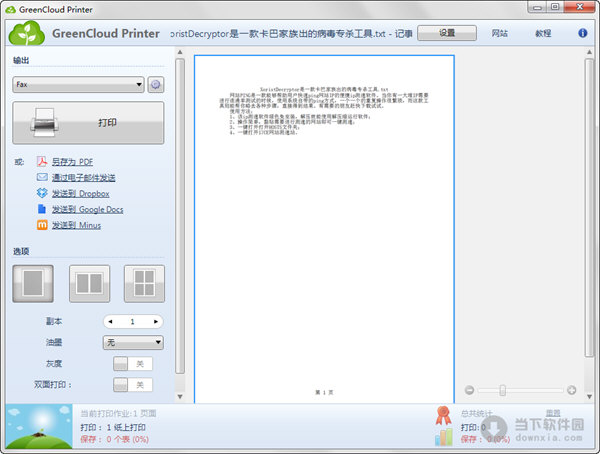Click the 副本 copies label
Screen dimensions: 600x454
pos(54,322)
